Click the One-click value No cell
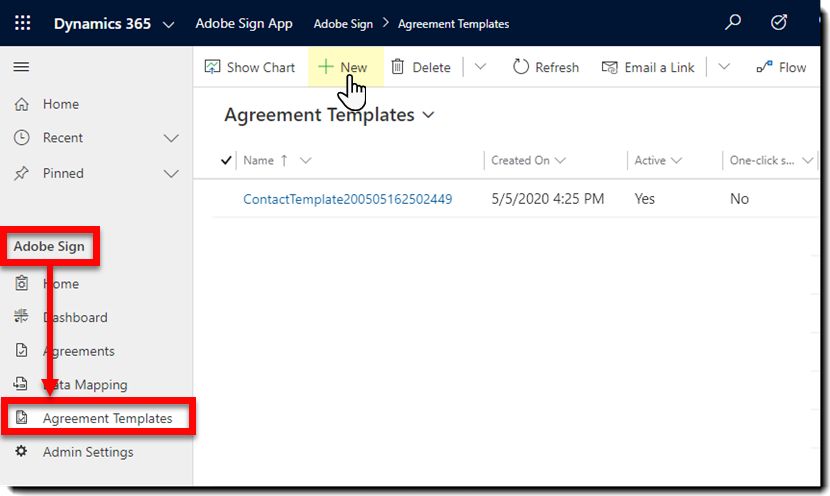The width and height of the screenshot is (830, 496). click(739, 199)
